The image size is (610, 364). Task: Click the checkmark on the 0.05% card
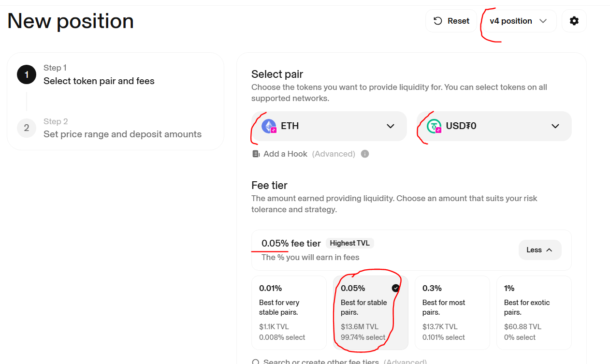(x=396, y=288)
